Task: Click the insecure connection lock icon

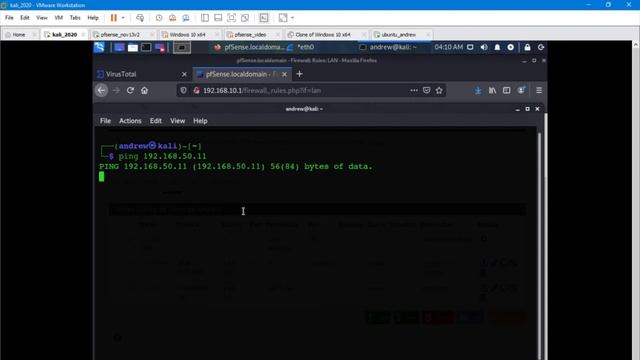Action: [x=196, y=90]
